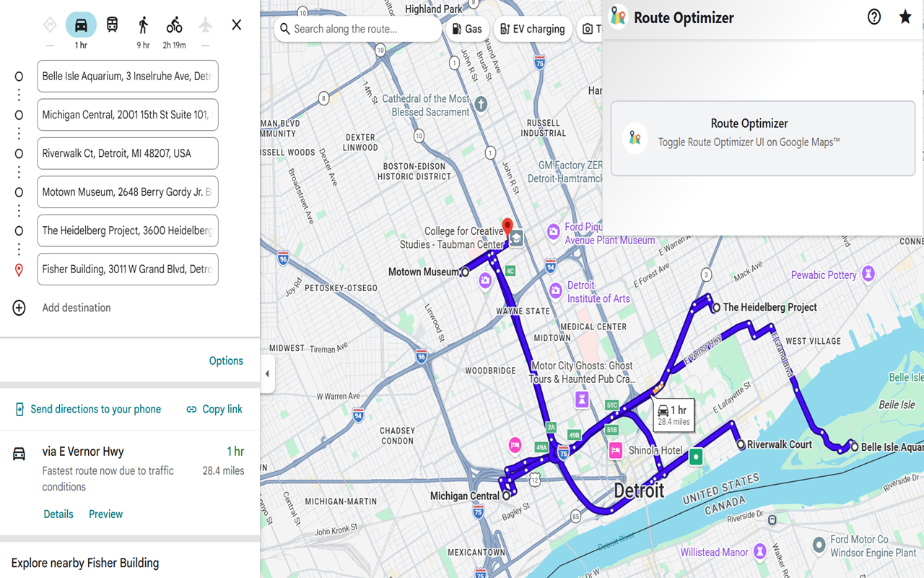Click the via E Vernor Hwy route title

(83, 452)
